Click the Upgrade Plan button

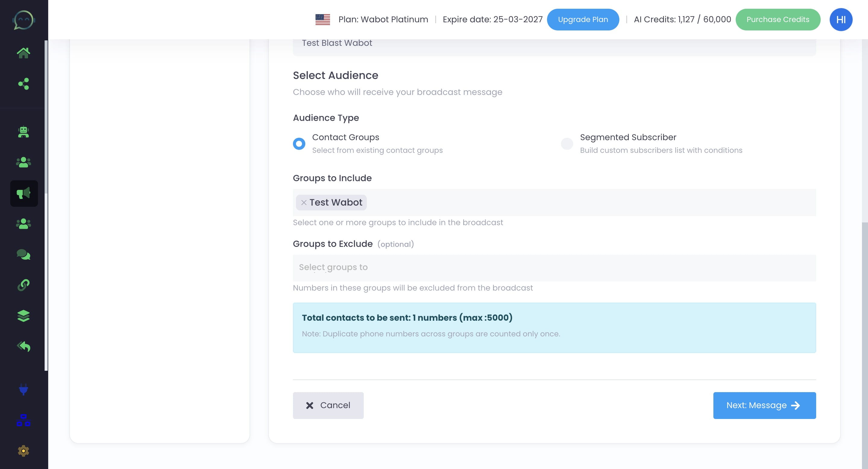(583, 19)
